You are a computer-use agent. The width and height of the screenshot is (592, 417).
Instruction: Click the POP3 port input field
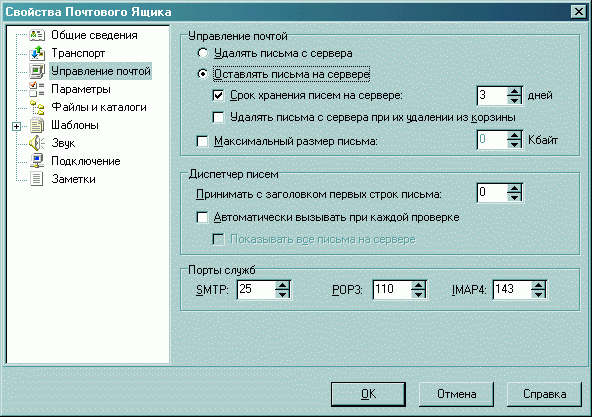click(392, 290)
